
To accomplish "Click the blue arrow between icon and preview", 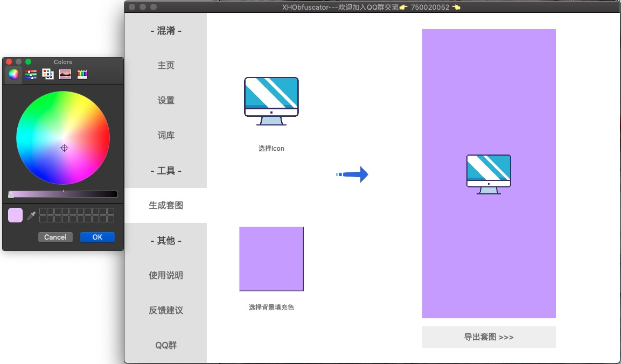I will click(x=354, y=174).
